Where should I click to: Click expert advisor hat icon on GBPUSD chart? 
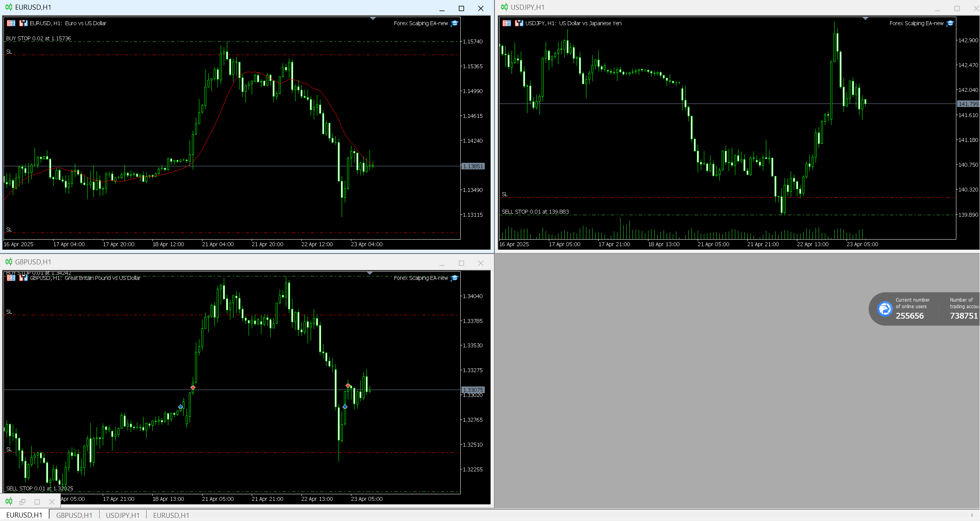coord(455,278)
